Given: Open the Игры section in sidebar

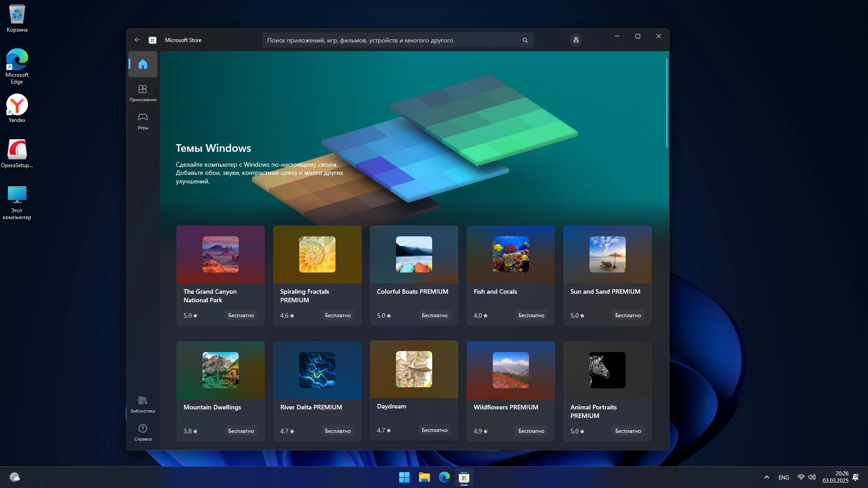Looking at the screenshot, I should [143, 121].
